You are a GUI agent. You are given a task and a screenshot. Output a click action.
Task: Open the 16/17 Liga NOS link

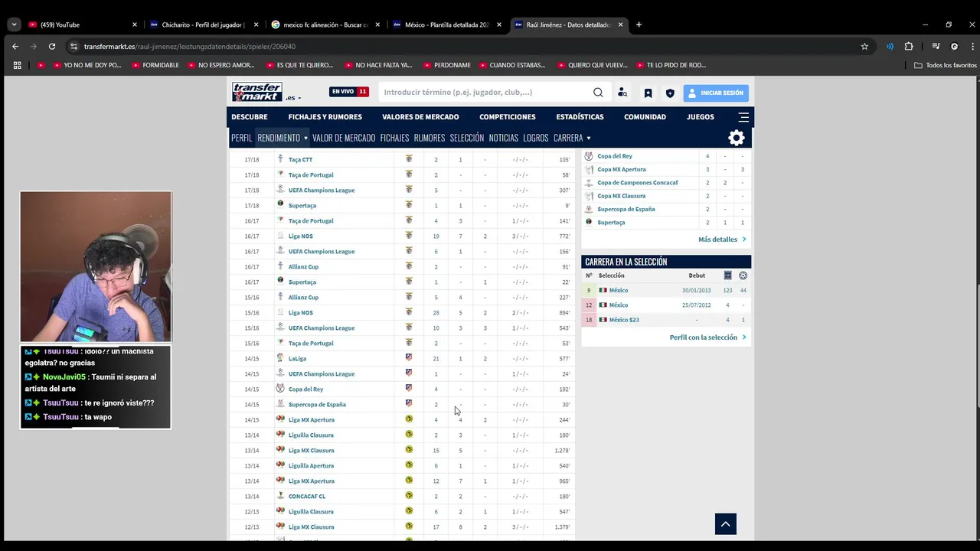301,236
